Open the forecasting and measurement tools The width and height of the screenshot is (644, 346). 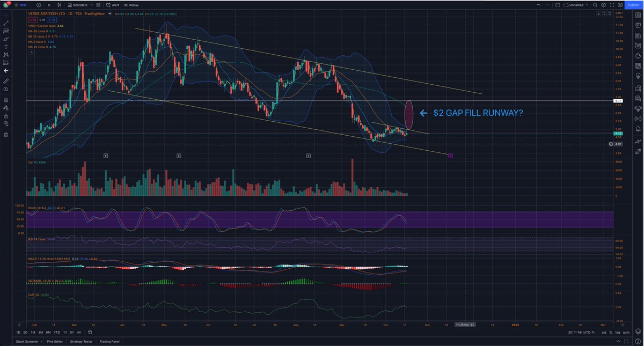click(6, 62)
